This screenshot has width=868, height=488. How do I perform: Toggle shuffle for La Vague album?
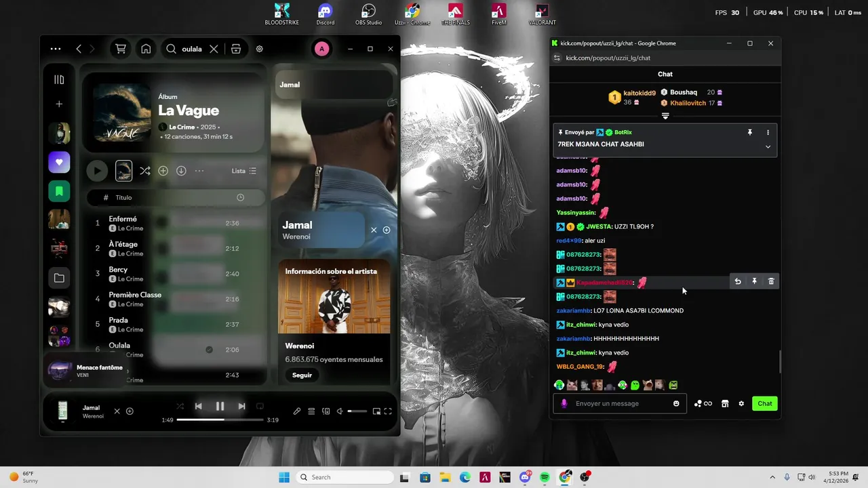(x=144, y=171)
